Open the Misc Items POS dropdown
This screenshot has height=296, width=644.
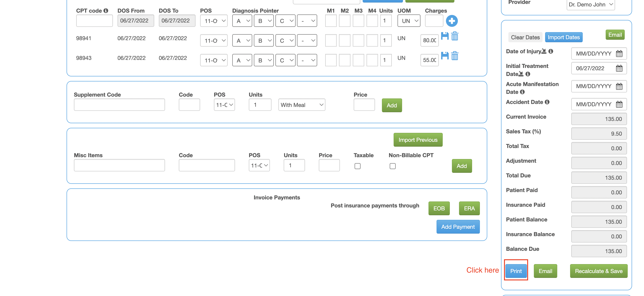click(259, 165)
